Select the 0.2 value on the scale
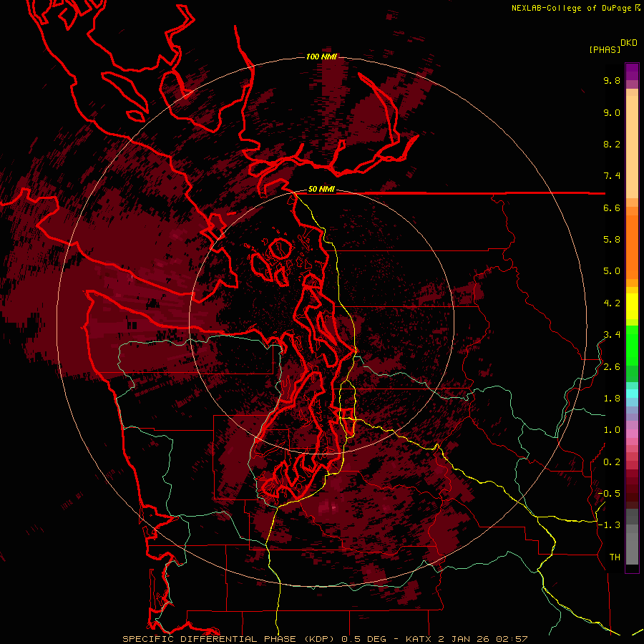This screenshot has width=644, height=644. tap(612, 462)
